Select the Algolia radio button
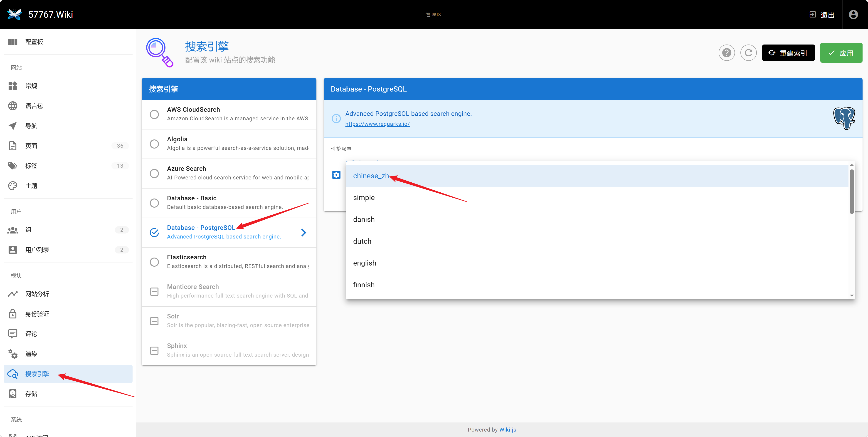Image resolution: width=868 pixels, height=437 pixels. pyautogui.click(x=154, y=144)
